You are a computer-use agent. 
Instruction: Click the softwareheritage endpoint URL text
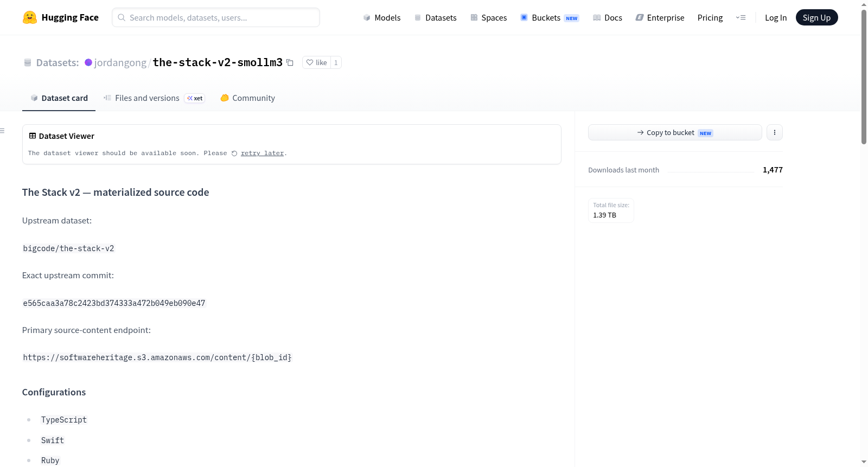click(x=157, y=357)
